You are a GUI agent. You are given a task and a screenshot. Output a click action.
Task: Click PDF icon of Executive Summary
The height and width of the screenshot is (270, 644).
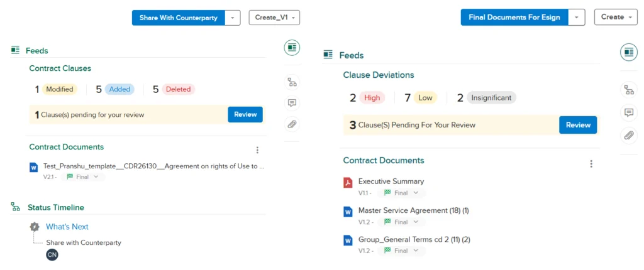(x=348, y=183)
